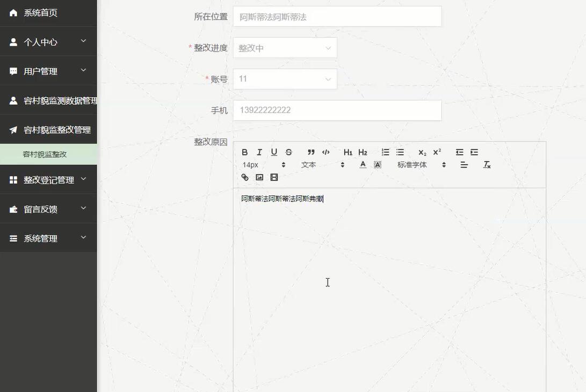This screenshot has height=392, width=586.
Task: Open the 整改进度 dropdown
Action: (x=285, y=47)
